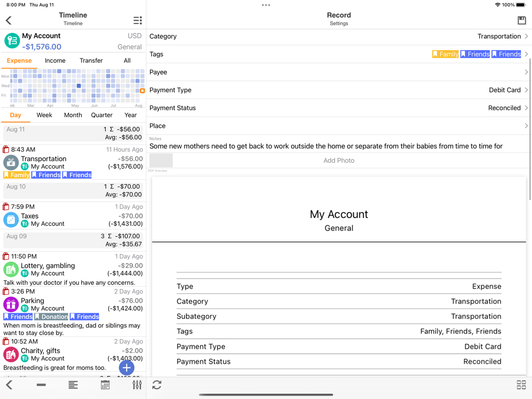
Task: Open the Aug 11 day summary header
Action: (x=73, y=134)
